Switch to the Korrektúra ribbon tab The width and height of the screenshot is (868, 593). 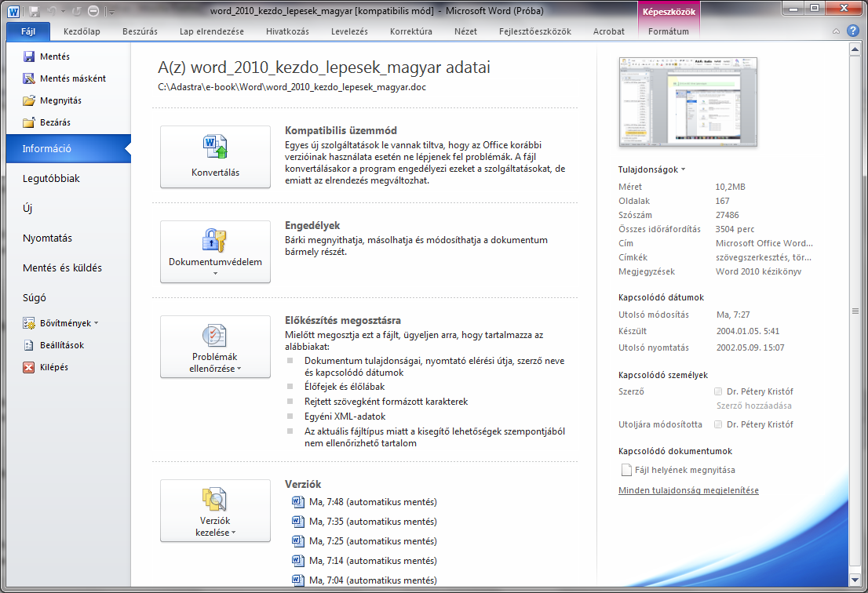pyautogui.click(x=410, y=31)
